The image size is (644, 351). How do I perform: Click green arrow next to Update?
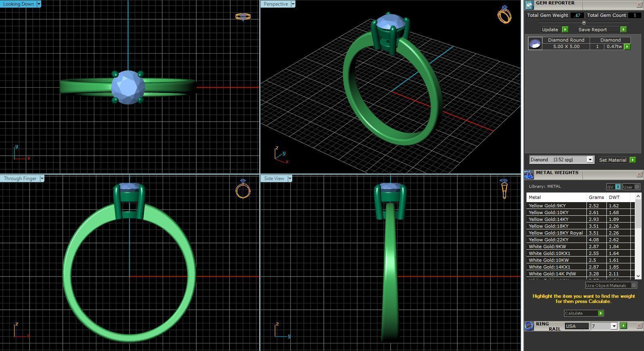[x=565, y=30]
